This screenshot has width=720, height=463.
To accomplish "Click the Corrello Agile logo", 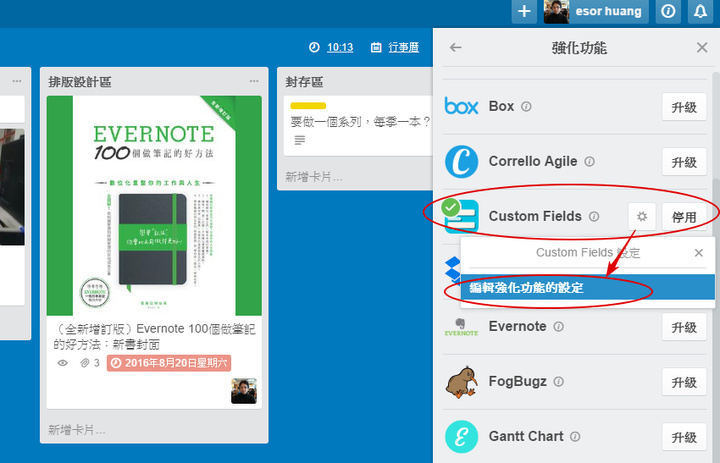I will [461, 161].
